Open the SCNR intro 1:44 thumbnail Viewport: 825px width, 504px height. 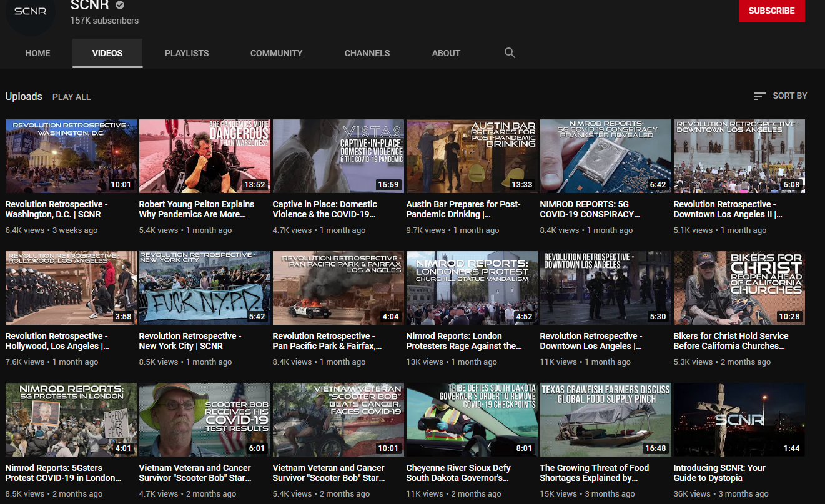tap(739, 420)
